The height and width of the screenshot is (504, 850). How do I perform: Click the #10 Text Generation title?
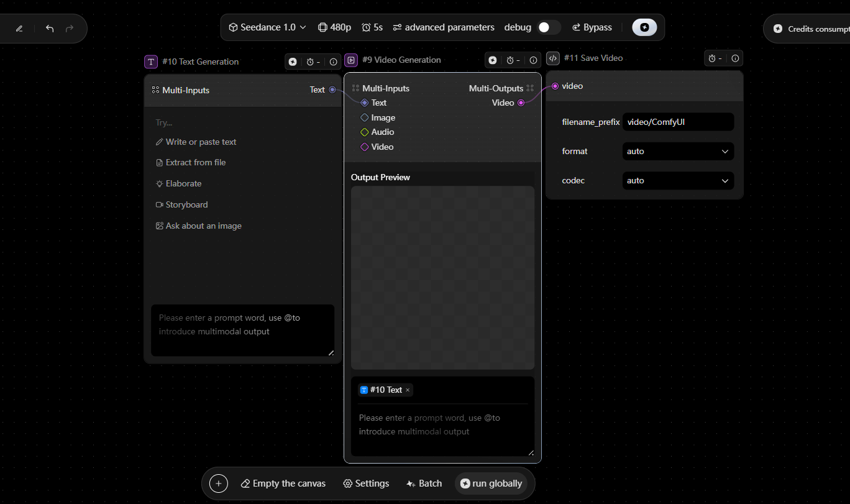tap(200, 62)
